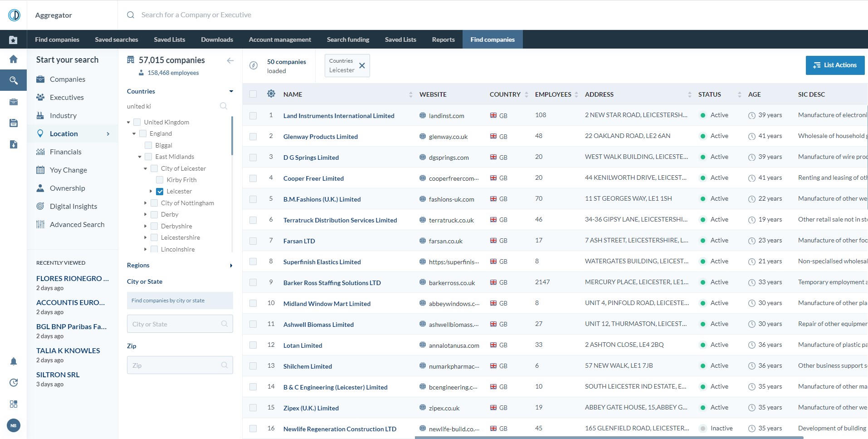The width and height of the screenshot is (868, 439).
Task: Click the table settings gear icon
Action: coord(271,94)
